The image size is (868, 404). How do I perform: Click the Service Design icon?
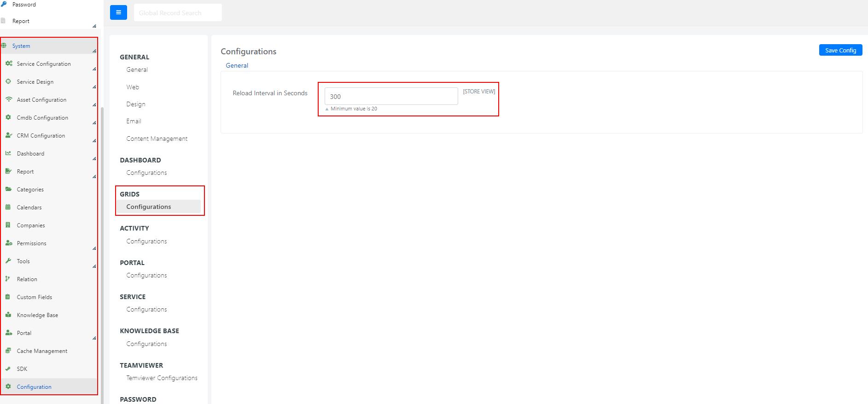pos(8,81)
